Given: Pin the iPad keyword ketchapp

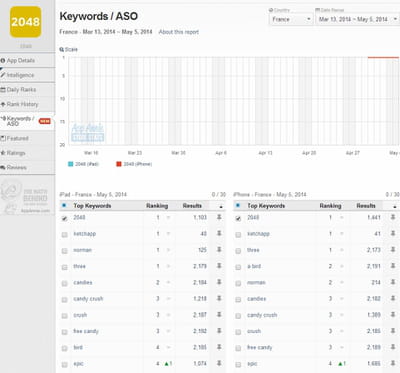Looking at the screenshot, I should (x=219, y=233).
